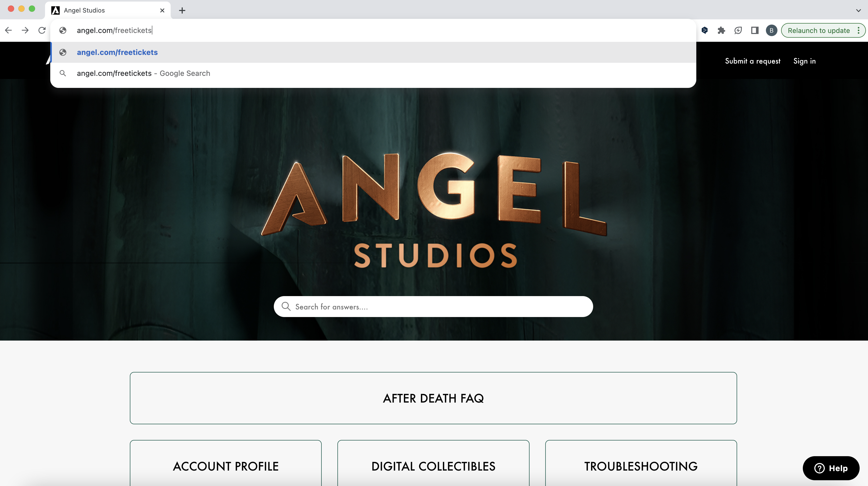This screenshot has height=486, width=868.
Task: Reload the current page
Action: pos(42,30)
